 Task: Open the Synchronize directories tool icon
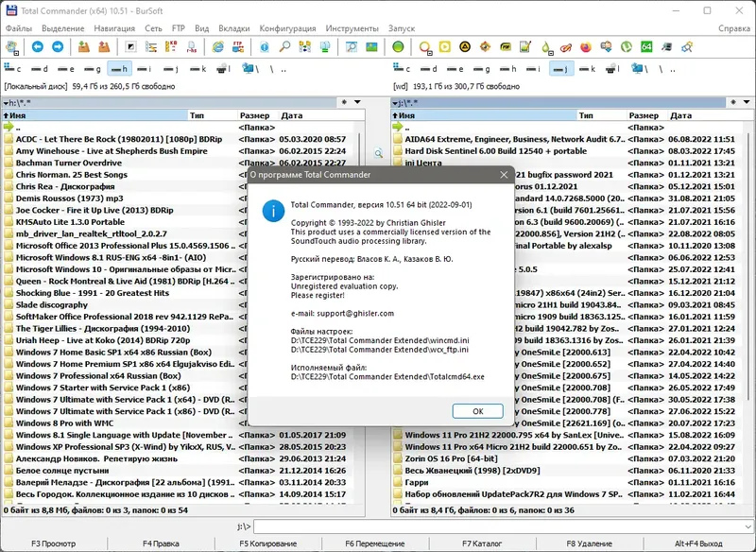pos(304,47)
